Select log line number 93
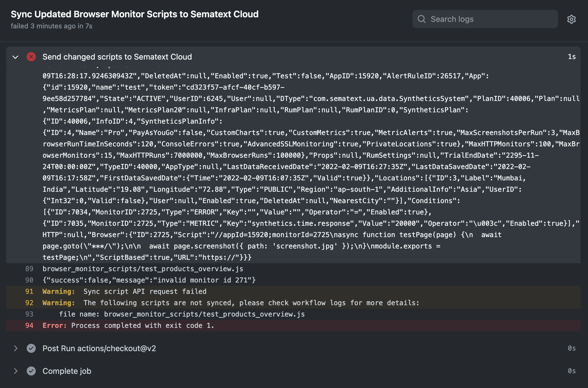Image resolution: width=588 pixels, height=388 pixels. (x=29, y=314)
